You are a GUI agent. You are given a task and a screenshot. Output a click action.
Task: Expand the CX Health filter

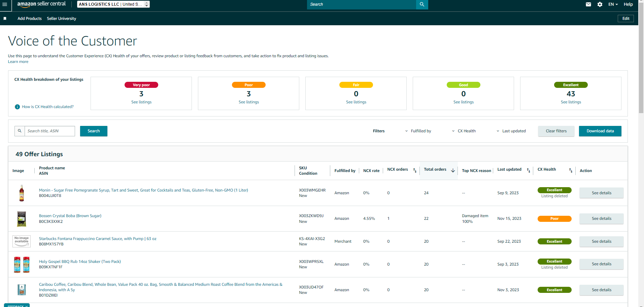464,131
